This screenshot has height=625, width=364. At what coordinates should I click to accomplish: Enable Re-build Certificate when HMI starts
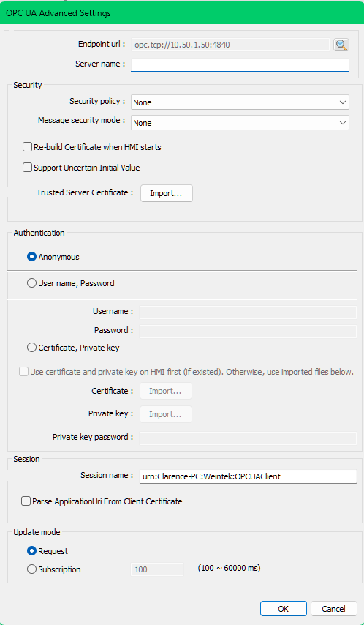pyautogui.click(x=27, y=147)
